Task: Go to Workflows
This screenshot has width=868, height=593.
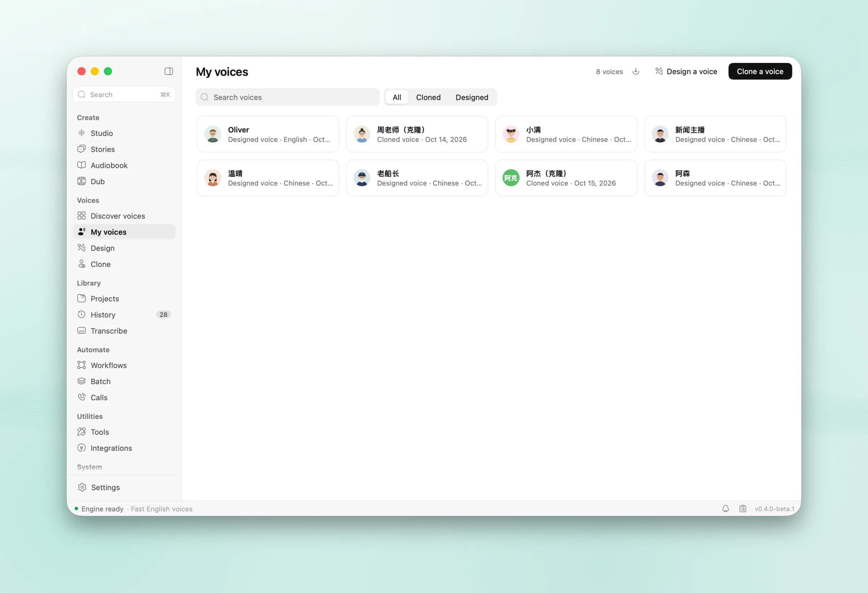Action: 124,365
